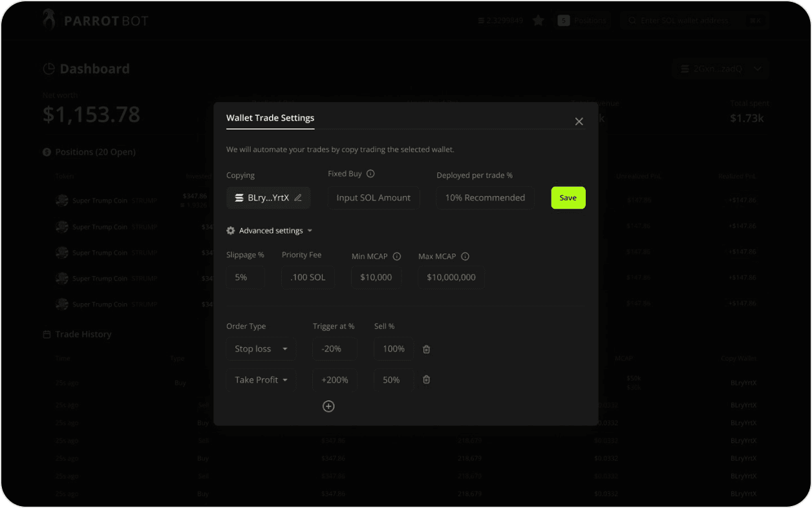
Task: Focus the Input SOL Amount field
Action: (374, 198)
